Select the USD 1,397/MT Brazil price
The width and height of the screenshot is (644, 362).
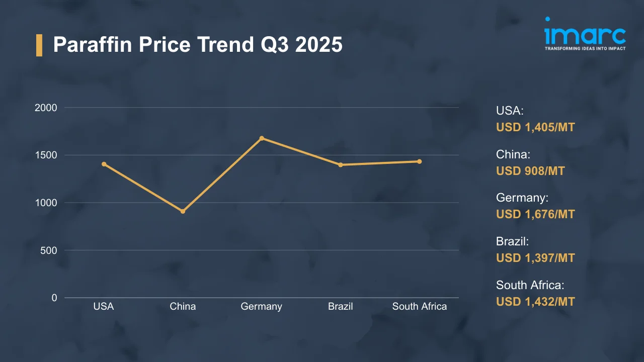pyautogui.click(x=535, y=258)
